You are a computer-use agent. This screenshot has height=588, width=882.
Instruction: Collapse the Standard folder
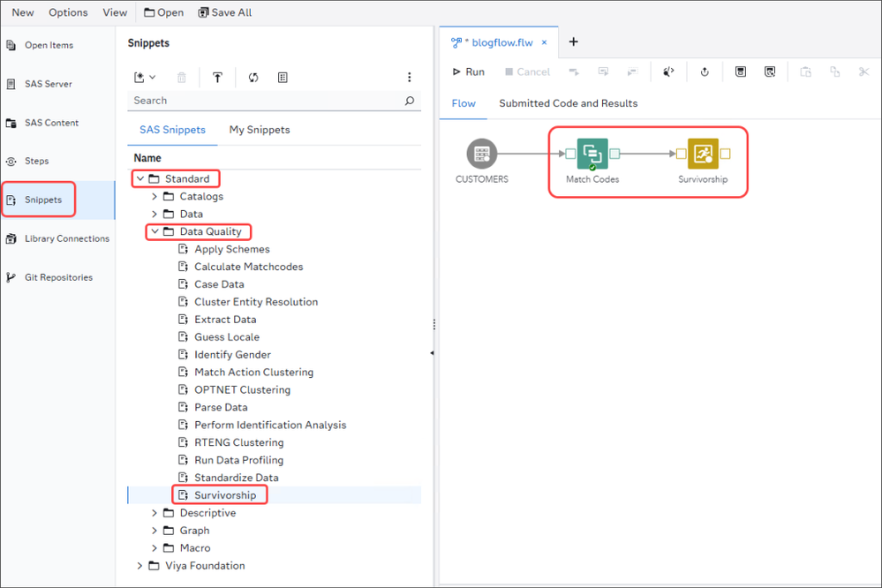pyautogui.click(x=140, y=178)
